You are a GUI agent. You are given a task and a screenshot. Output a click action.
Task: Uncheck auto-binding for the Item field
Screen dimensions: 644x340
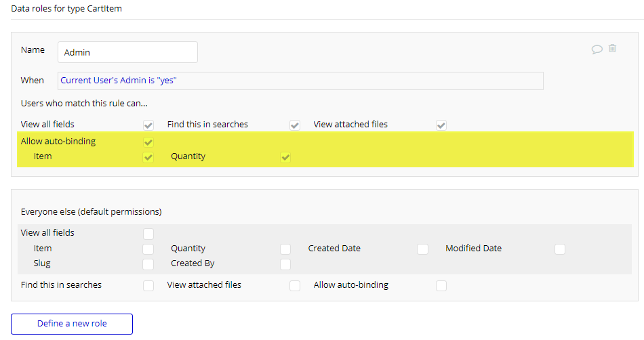tap(148, 157)
